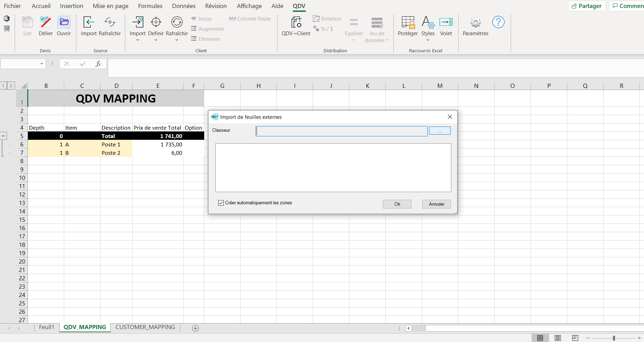This screenshot has width=644, height=342.
Task: Click the Inclus option in Client group
Action: [x=201, y=19]
